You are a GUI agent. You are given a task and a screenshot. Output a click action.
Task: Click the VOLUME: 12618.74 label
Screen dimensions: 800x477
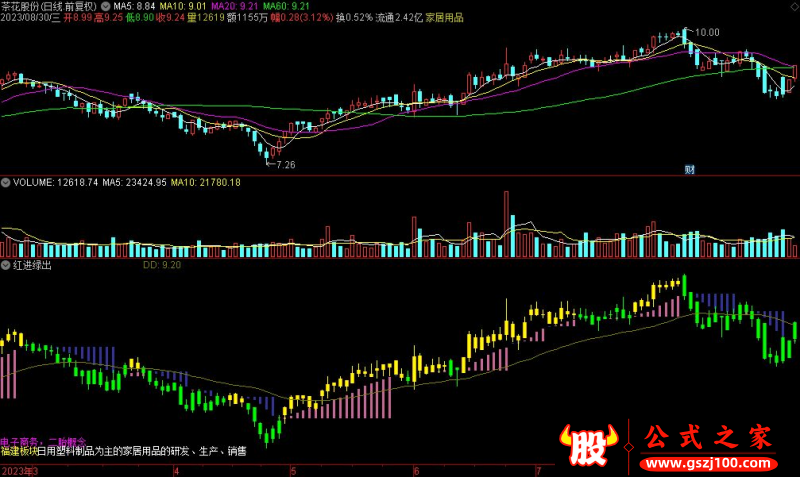coord(55,182)
